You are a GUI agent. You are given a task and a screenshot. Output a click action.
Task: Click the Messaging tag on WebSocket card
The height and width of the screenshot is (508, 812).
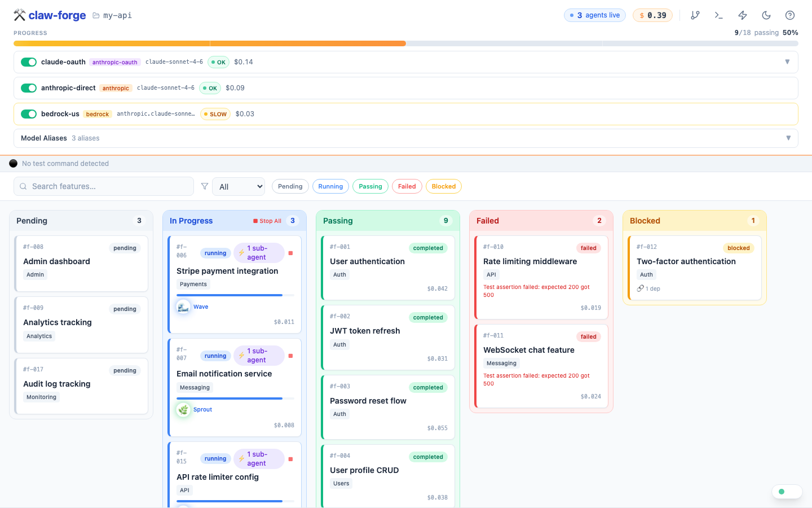pyautogui.click(x=501, y=364)
